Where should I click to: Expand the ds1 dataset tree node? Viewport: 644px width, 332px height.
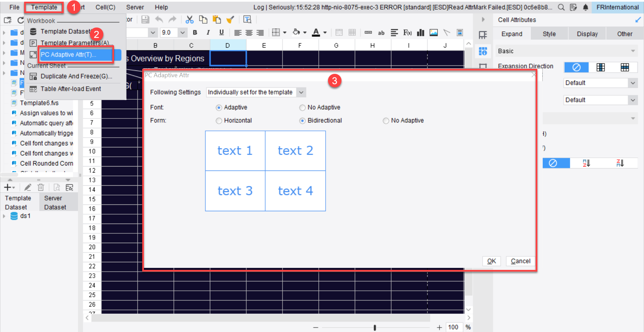pos(4,216)
